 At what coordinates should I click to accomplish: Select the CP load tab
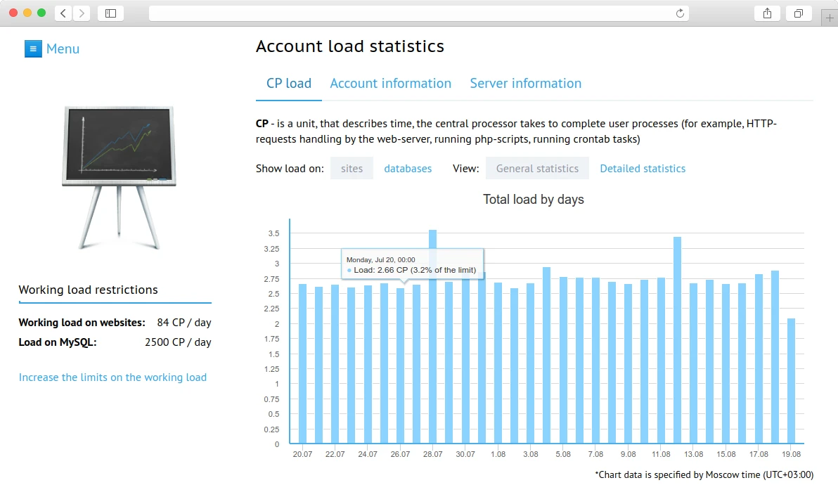pyautogui.click(x=288, y=83)
